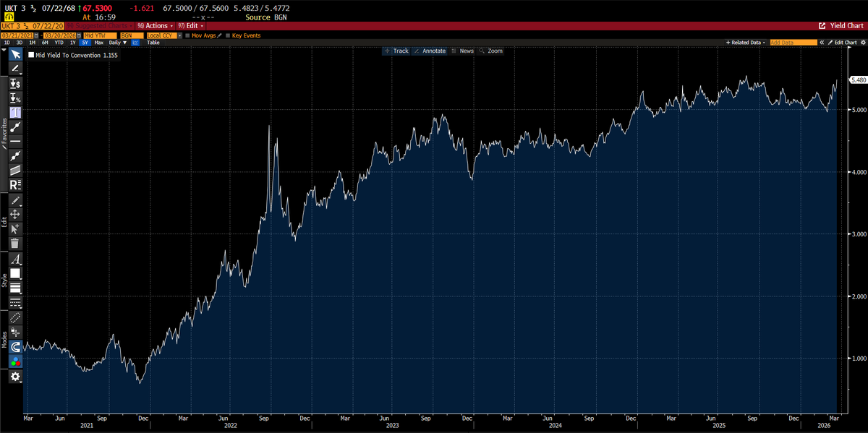Open the News overlay button
Image resolution: width=868 pixels, height=433 pixels.
[x=462, y=51]
